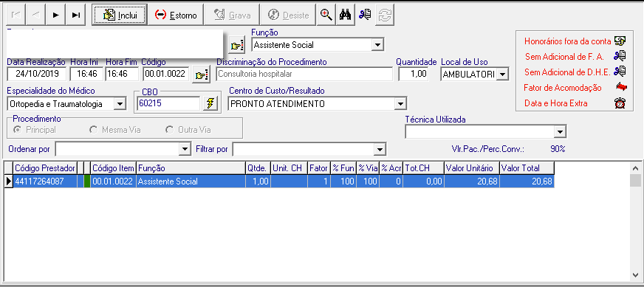Select the Mesma Via radio button

click(94, 130)
